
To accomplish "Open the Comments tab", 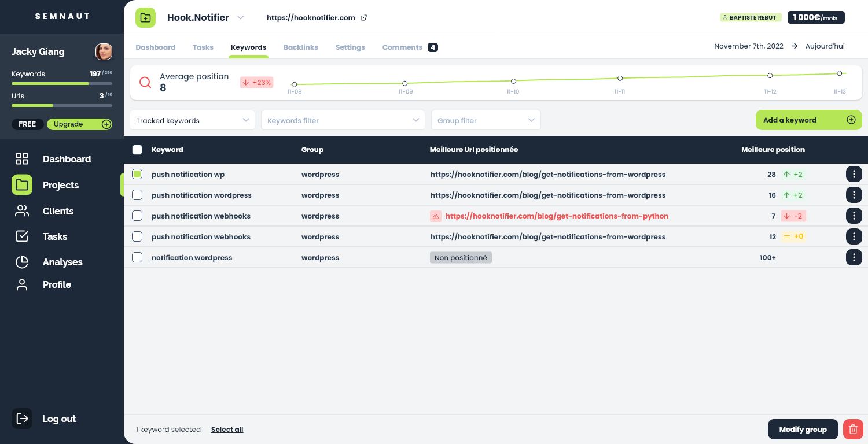I will 403,47.
